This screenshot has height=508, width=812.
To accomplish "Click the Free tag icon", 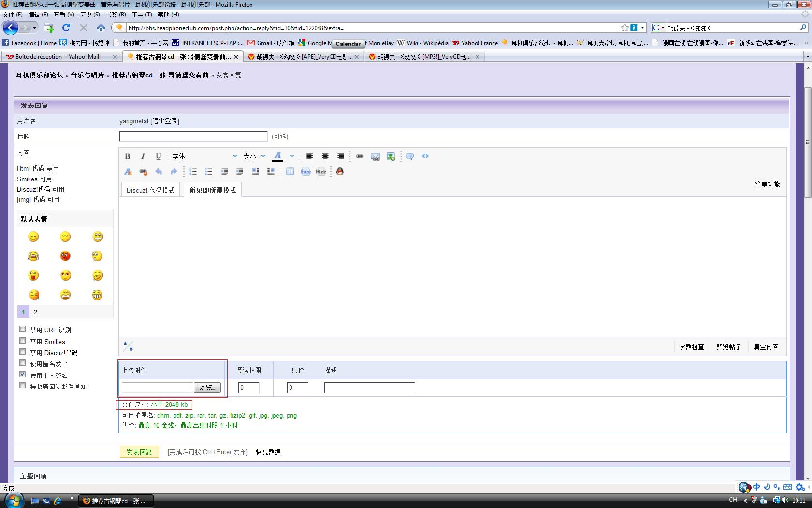I will pyautogui.click(x=306, y=172).
